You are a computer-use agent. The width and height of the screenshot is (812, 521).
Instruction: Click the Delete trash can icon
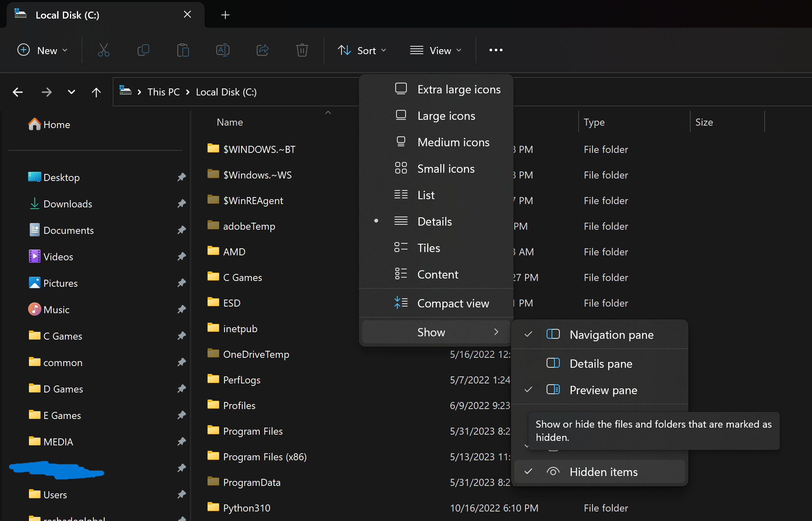(x=302, y=50)
